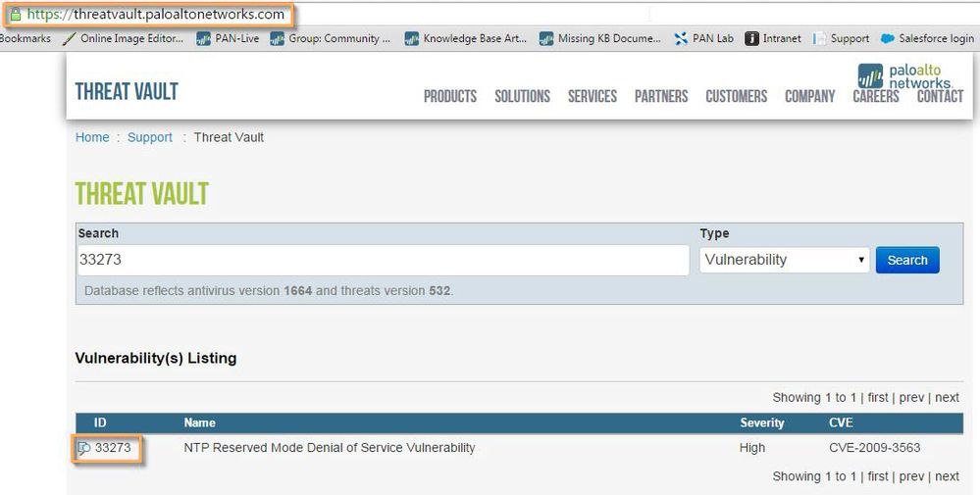Click the green HTTPS padlock icon
The height and width of the screenshot is (495, 980).
tap(16, 15)
